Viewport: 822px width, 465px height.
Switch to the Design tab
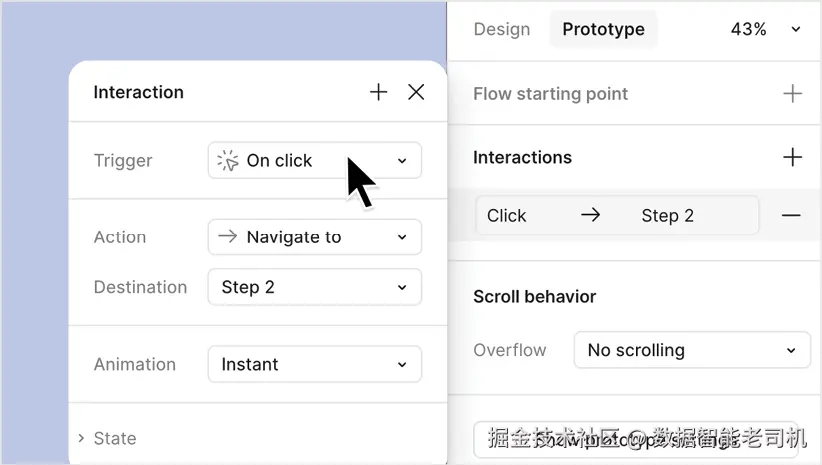pyautogui.click(x=502, y=29)
